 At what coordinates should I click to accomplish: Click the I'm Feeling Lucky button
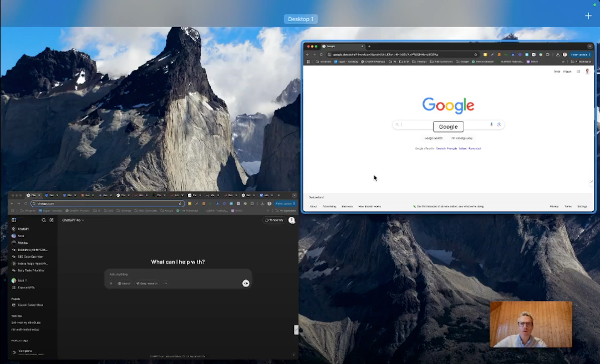[x=462, y=138]
